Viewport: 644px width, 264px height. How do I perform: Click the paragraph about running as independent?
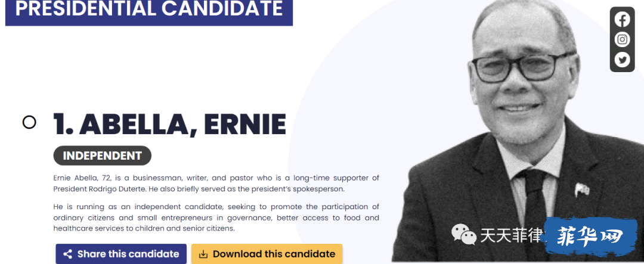[x=216, y=217]
